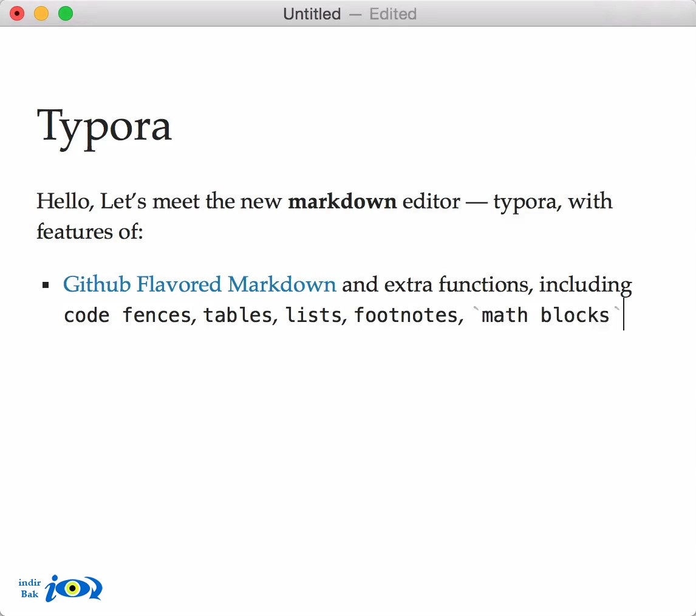This screenshot has width=696, height=616.
Task: Click the Typora heading text
Action: click(x=104, y=128)
